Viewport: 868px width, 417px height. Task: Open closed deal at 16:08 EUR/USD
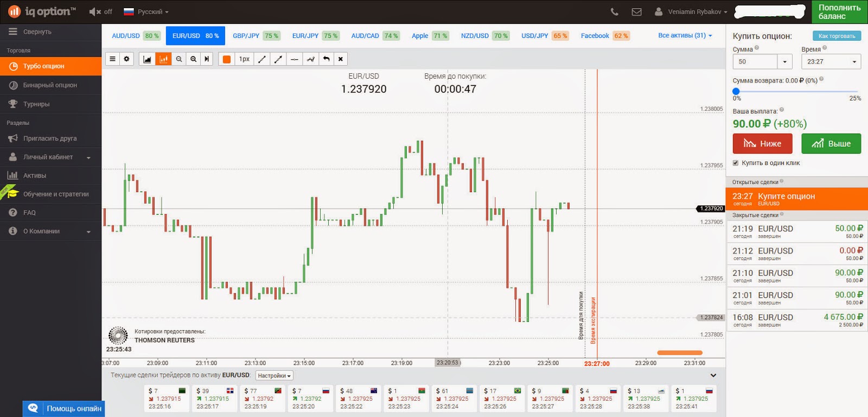[x=797, y=320]
